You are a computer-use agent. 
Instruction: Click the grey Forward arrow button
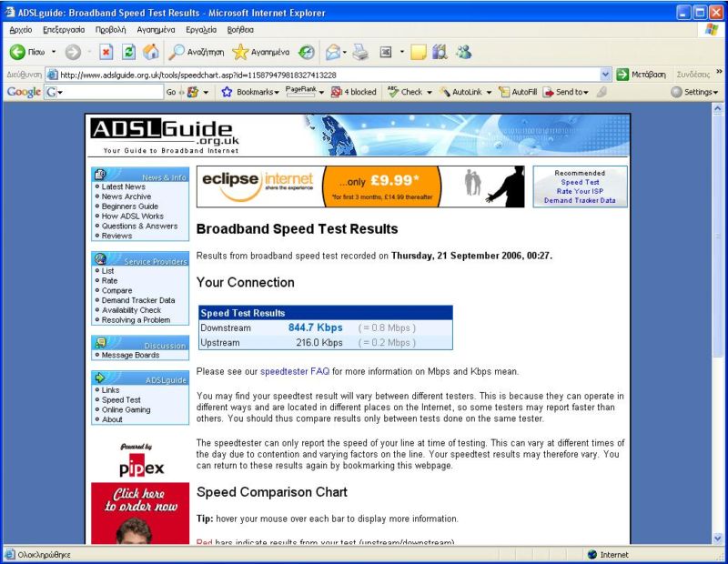click(x=73, y=52)
